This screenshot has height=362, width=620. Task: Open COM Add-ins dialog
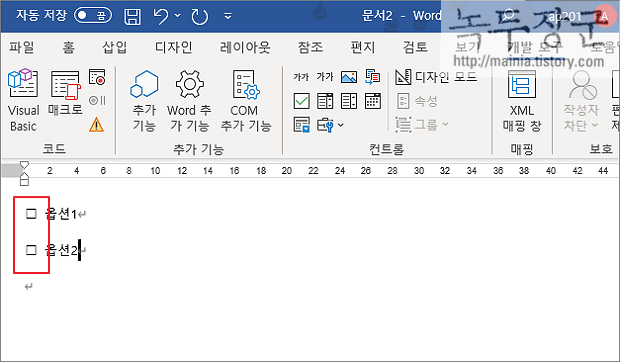tap(246, 100)
